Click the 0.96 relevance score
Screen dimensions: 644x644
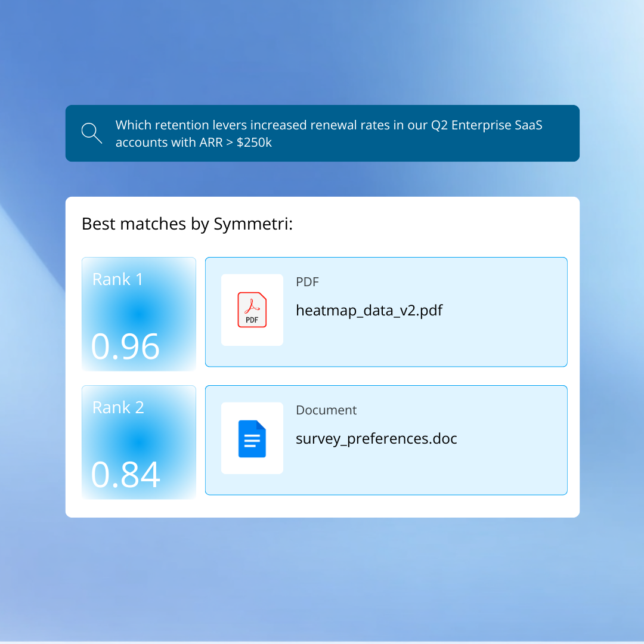pos(125,346)
